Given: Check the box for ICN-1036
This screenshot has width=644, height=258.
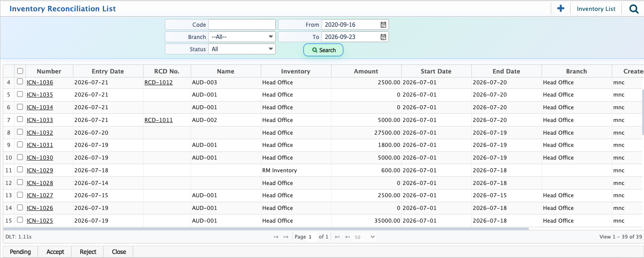Looking at the screenshot, I should 20,82.
